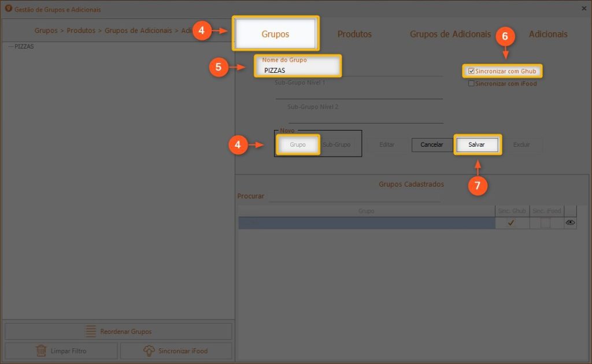Tick Sinc. iFood checkbox in table row
Image resolution: width=592 pixels, height=364 pixels.
[x=545, y=223]
